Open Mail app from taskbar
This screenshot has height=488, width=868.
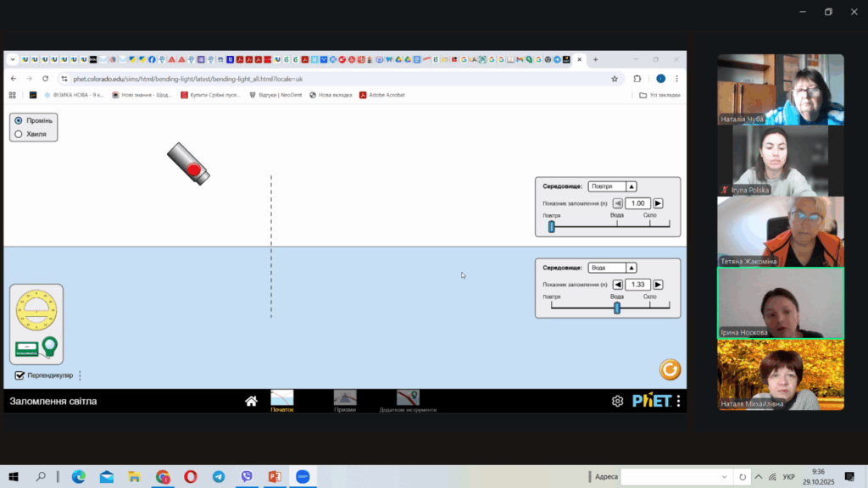(106, 476)
